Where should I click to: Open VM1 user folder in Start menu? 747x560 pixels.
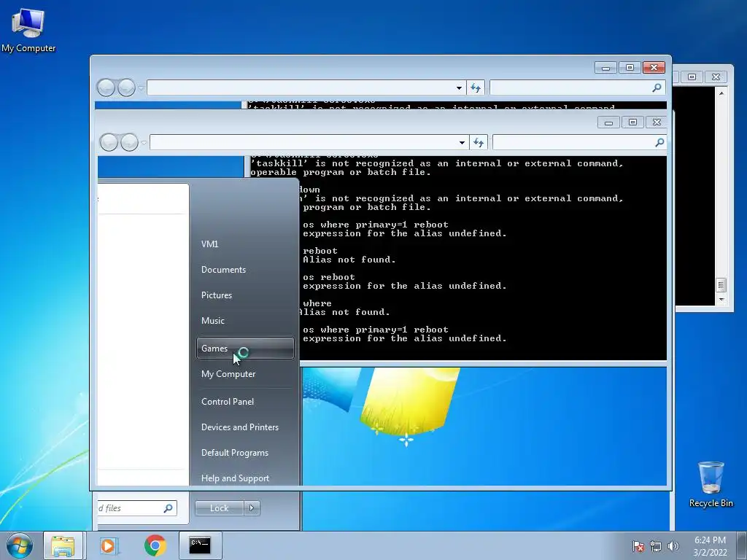(209, 244)
